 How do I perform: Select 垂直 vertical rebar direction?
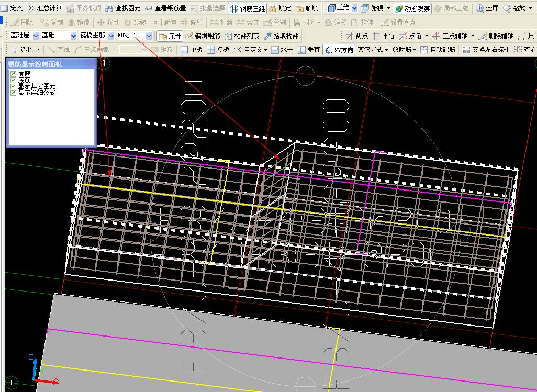click(309, 50)
